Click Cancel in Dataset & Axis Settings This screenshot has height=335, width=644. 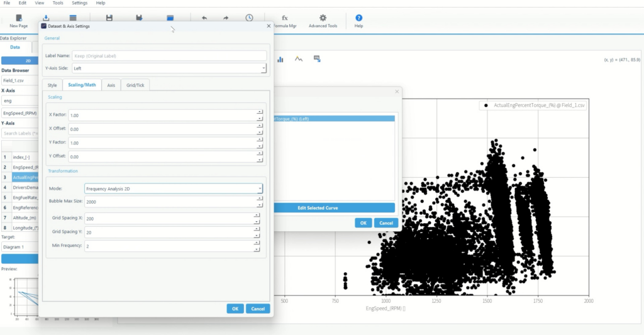pos(258,309)
